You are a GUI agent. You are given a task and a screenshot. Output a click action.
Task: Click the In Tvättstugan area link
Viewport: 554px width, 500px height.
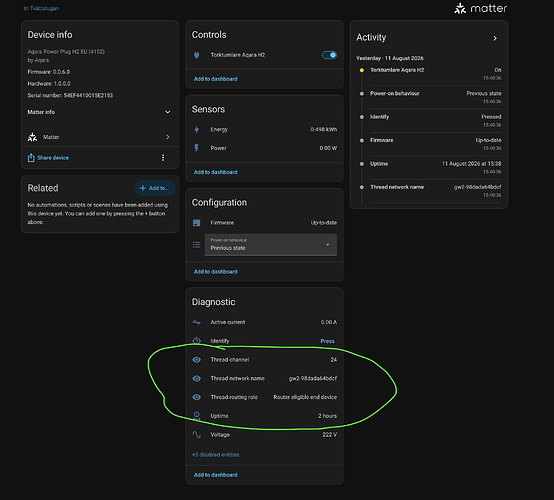click(x=41, y=8)
